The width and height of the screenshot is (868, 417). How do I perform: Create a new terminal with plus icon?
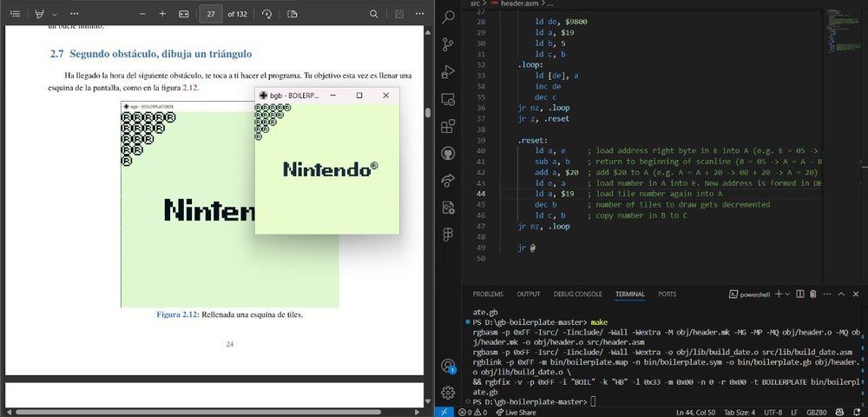779,294
